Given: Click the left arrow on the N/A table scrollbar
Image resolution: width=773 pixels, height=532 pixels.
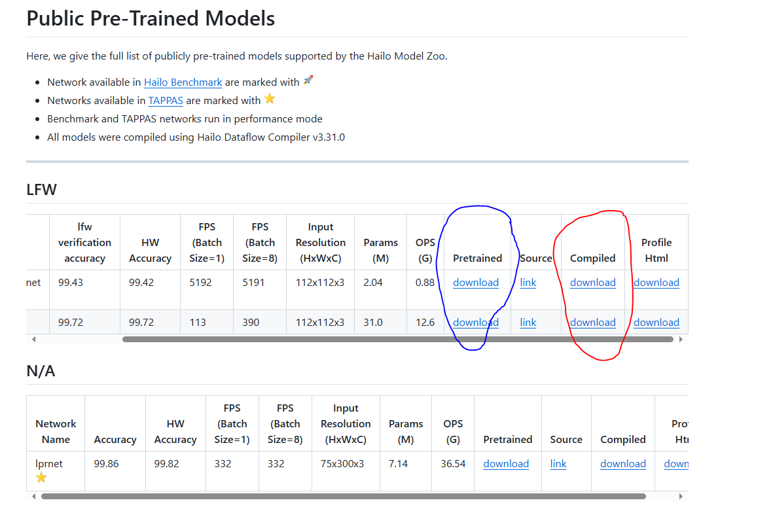Looking at the screenshot, I should tap(33, 496).
